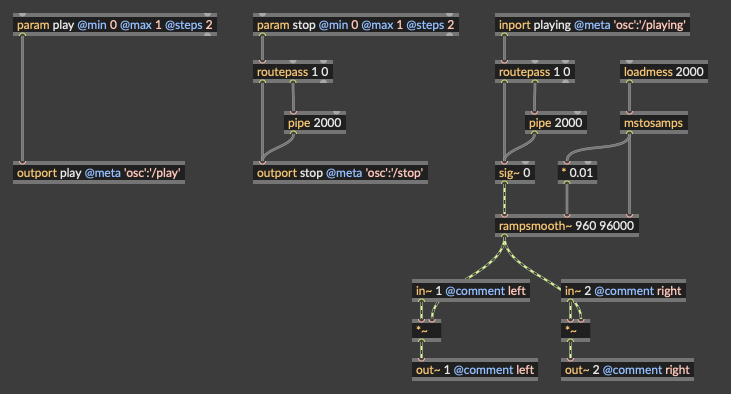
Task: Select the * 0.01 multiply object
Action: pos(577,173)
